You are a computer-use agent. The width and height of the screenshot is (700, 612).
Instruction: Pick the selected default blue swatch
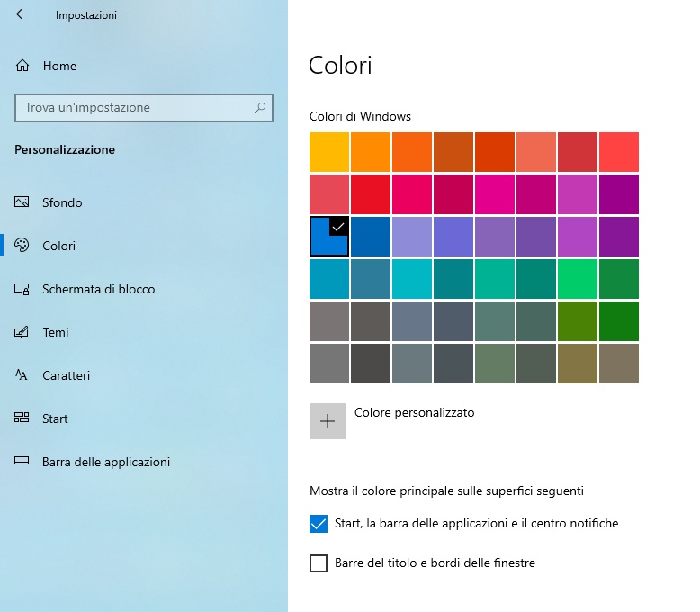click(329, 237)
